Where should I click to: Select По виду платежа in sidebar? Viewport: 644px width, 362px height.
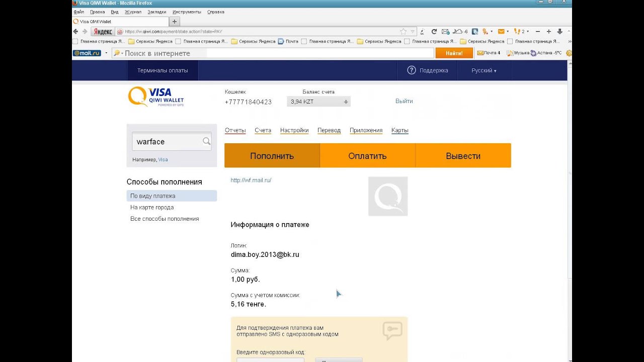coord(172,196)
